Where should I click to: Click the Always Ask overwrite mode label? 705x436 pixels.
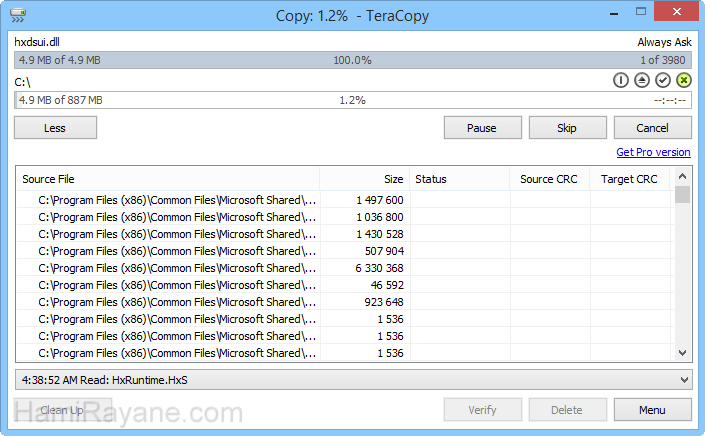coord(664,42)
